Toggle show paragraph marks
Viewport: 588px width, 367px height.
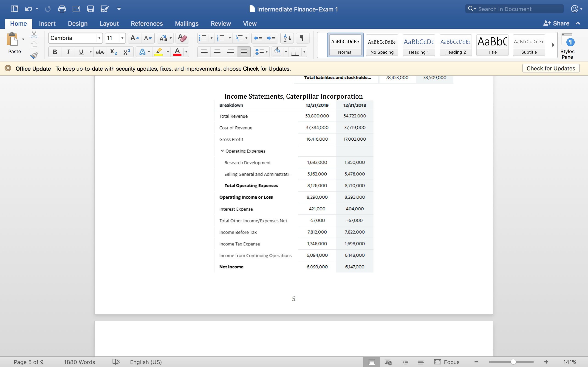point(302,38)
